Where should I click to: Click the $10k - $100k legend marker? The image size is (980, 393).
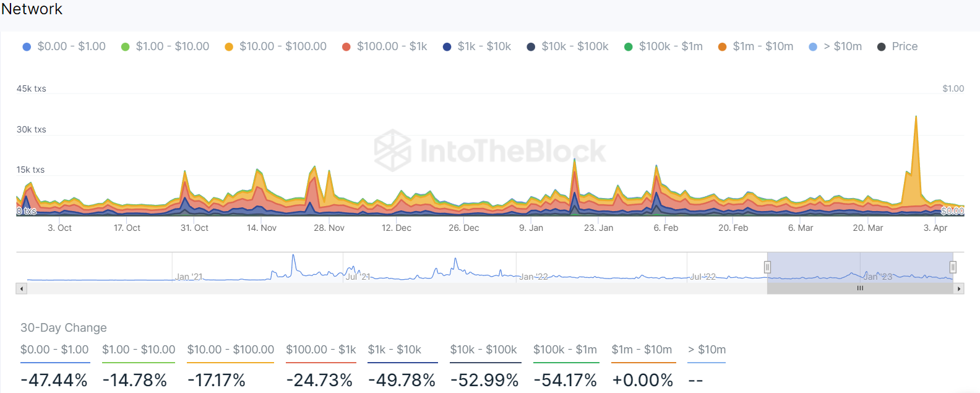point(531,47)
